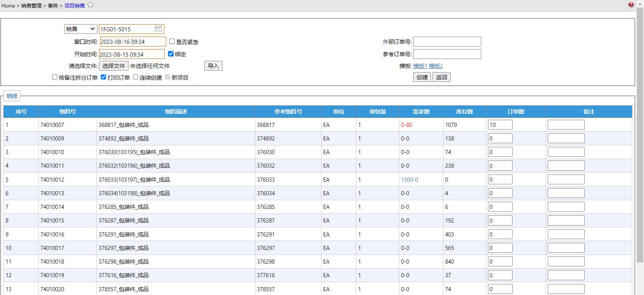Screen dimensions: 644x295
Task: Go to Home in breadcrumb
Action: [x=8, y=6]
